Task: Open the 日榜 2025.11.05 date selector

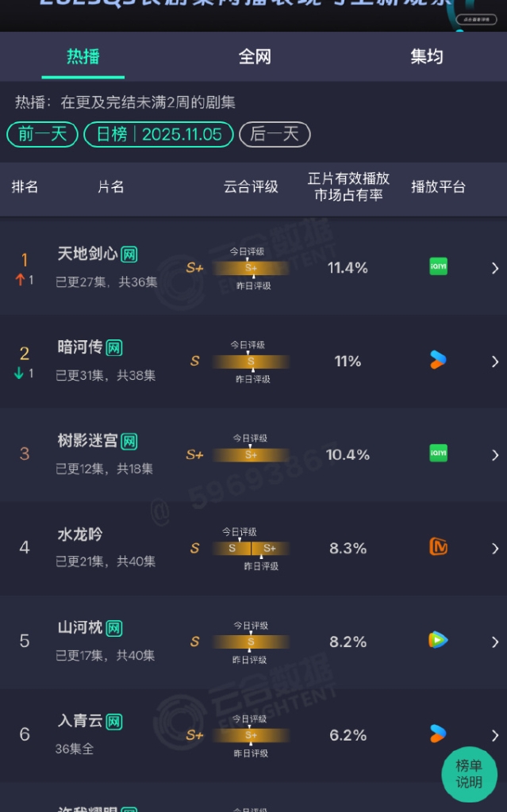Action: (x=159, y=134)
